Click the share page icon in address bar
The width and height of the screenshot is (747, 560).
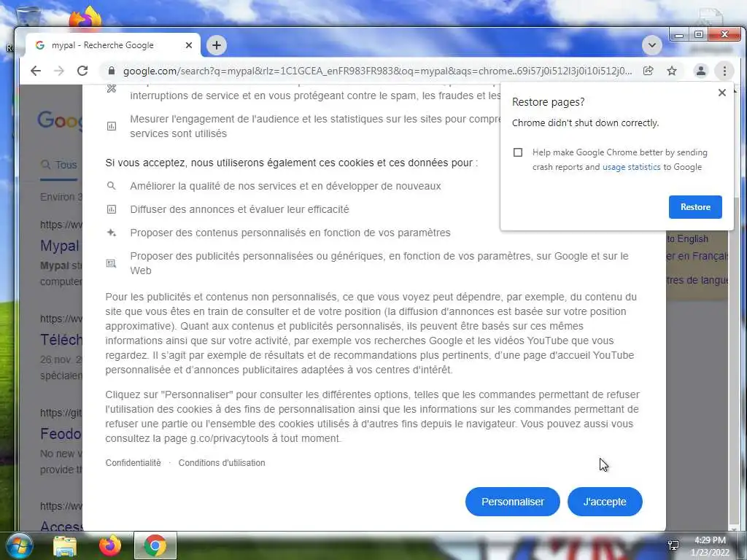648,71
